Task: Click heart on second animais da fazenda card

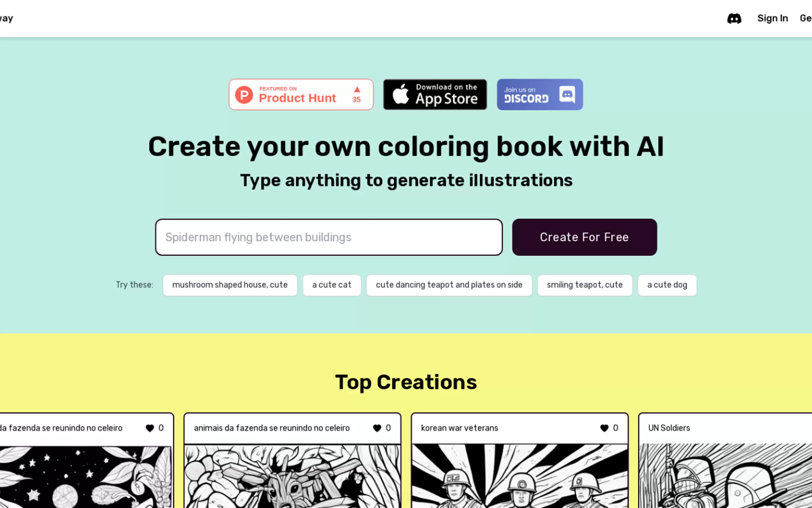Action: tap(377, 428)
